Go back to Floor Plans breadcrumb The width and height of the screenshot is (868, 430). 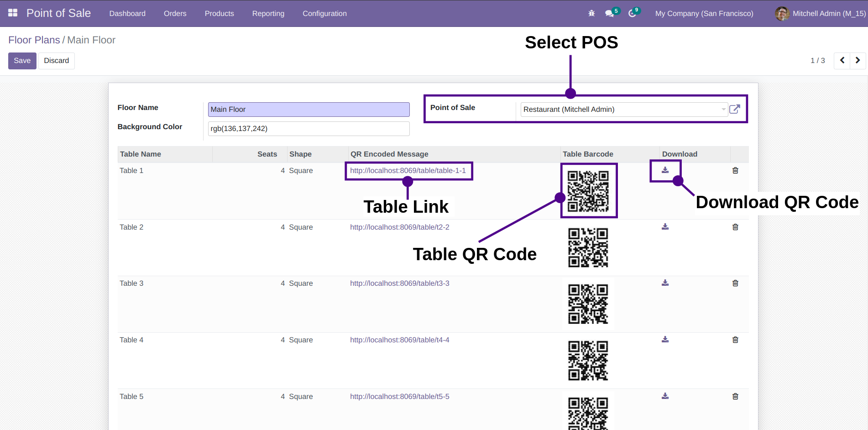click(x=34, y=40)
